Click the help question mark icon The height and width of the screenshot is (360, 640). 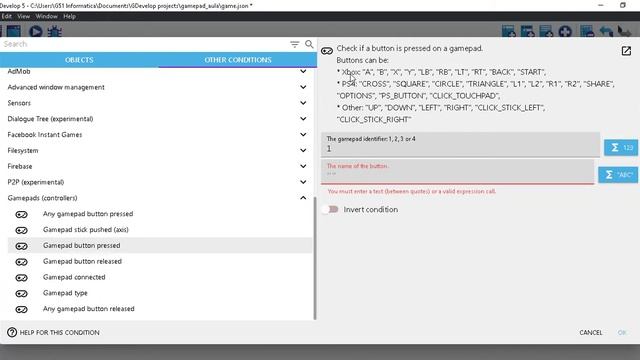[x=12, y=332]
